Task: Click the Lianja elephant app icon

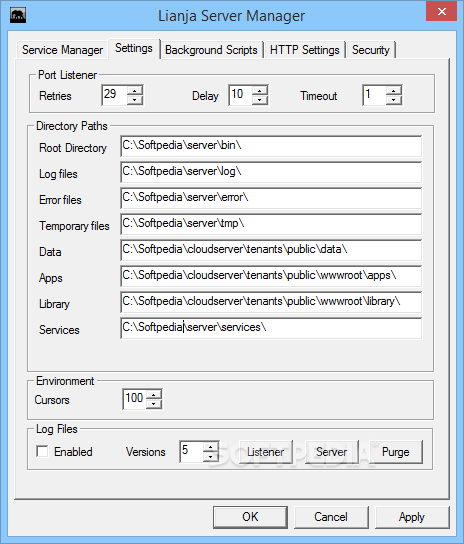Action: tap(18, 15)
